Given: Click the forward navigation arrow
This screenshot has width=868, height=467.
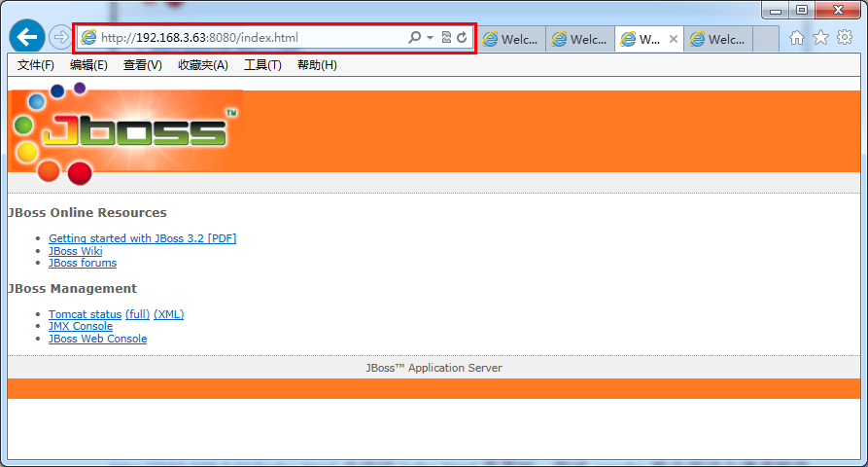Looking at the screenshot, I should pyautogui.click(x=60, y=38).
